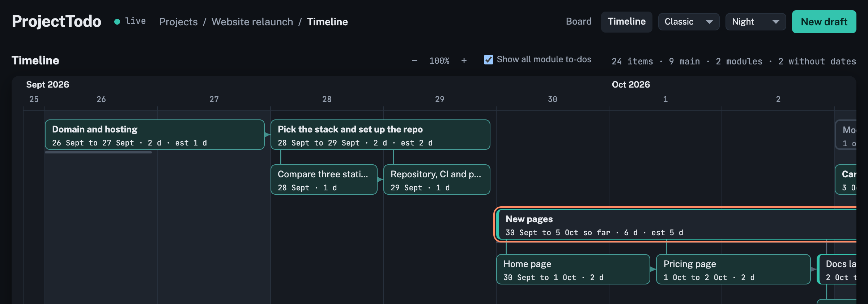Click the Sept 2026 month label
The height and width of the screenshot is (304, 868).
pos(47,85)
